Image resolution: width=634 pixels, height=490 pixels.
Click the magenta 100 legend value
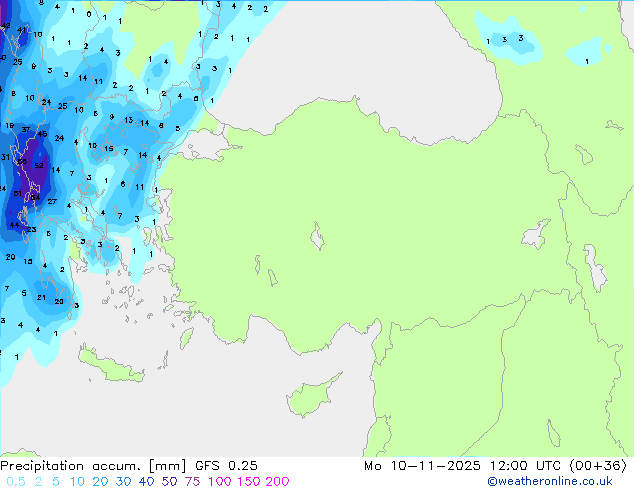coord(220,481)
